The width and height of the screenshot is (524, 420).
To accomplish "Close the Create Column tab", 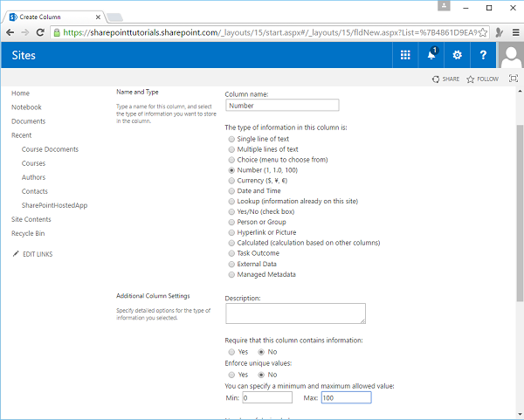I will tap(98, 17).
